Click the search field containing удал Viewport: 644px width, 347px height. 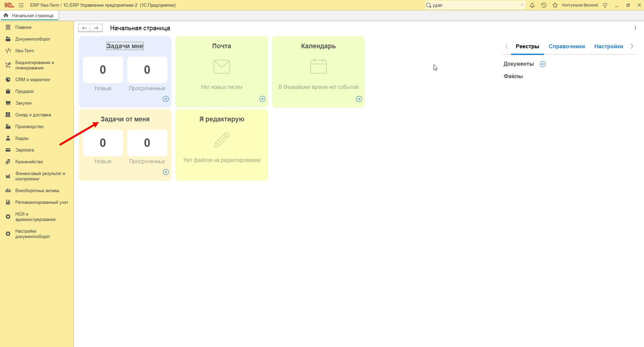pyautogui.click(x=473, y=5)
